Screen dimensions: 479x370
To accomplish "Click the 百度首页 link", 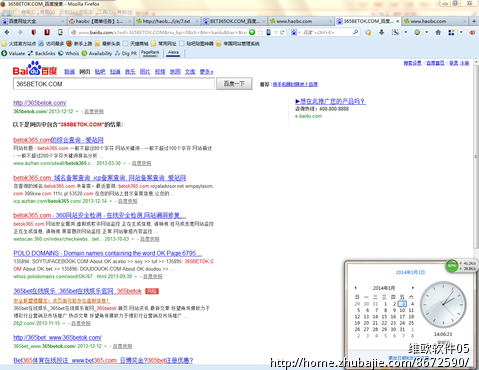I will [x=435, y=63].
